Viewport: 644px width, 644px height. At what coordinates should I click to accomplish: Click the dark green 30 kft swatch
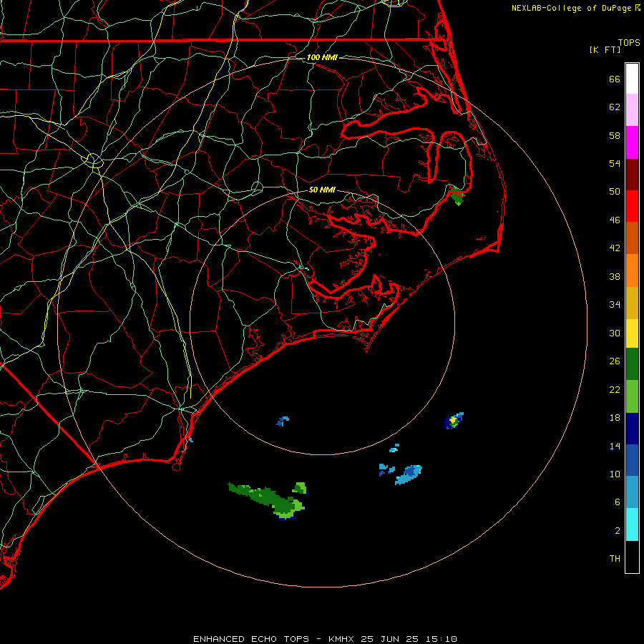632,364
